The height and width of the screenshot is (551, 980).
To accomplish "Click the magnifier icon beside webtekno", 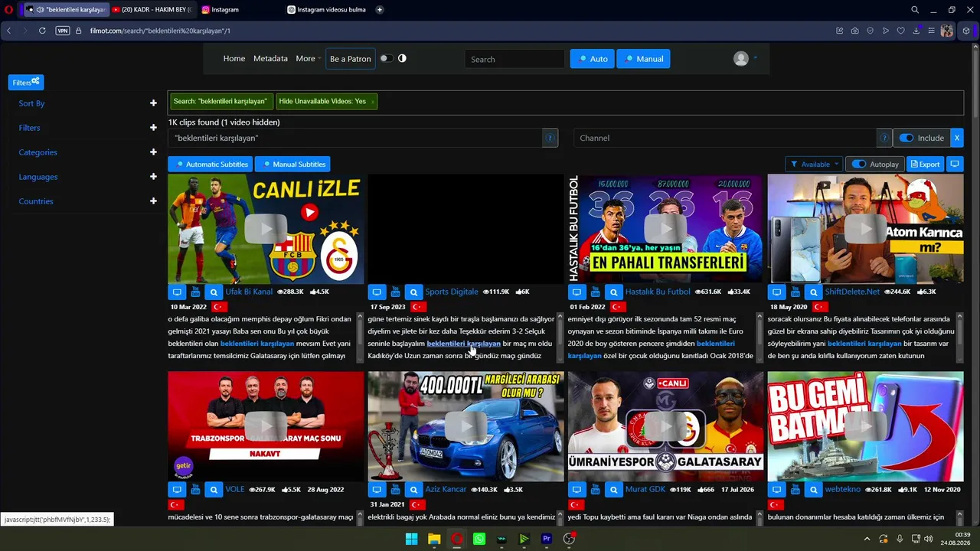I will click(813, 489).
